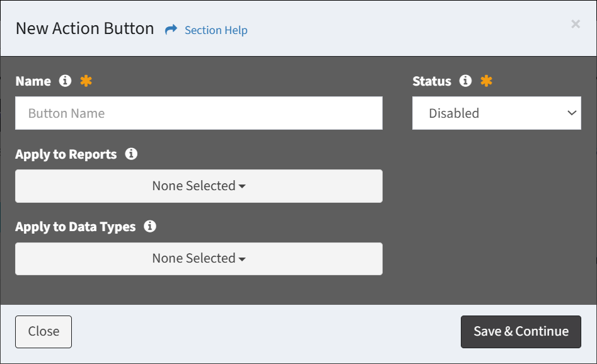Image resolution: width=597 pixels, height=364 pixels.
Task: Click the info icon next to Status
Action: (465, 81)
